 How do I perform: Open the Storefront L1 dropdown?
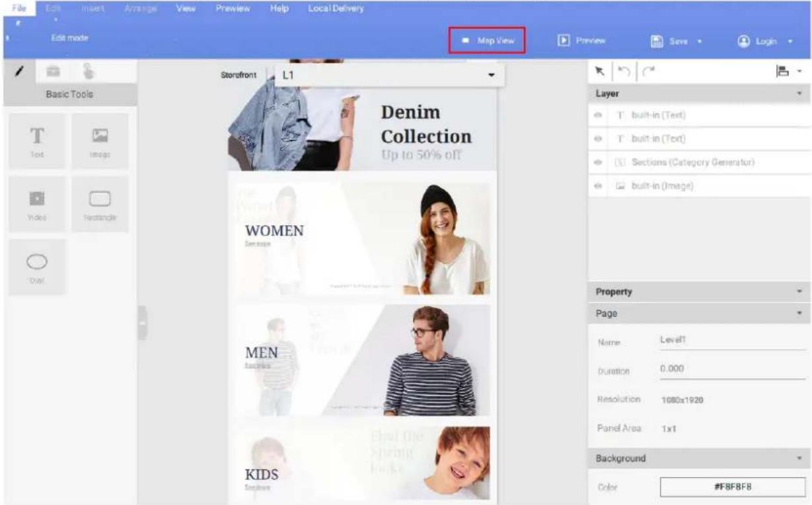(389, 75)
